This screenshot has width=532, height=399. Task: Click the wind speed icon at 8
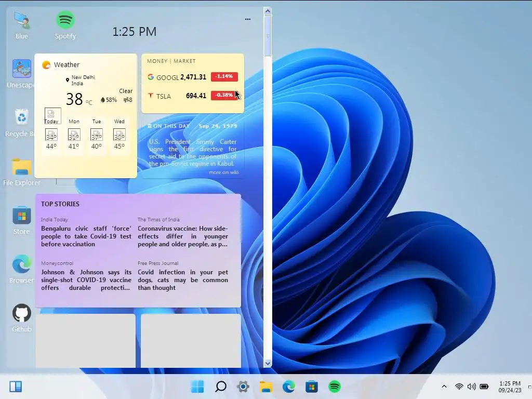(126, 100)
